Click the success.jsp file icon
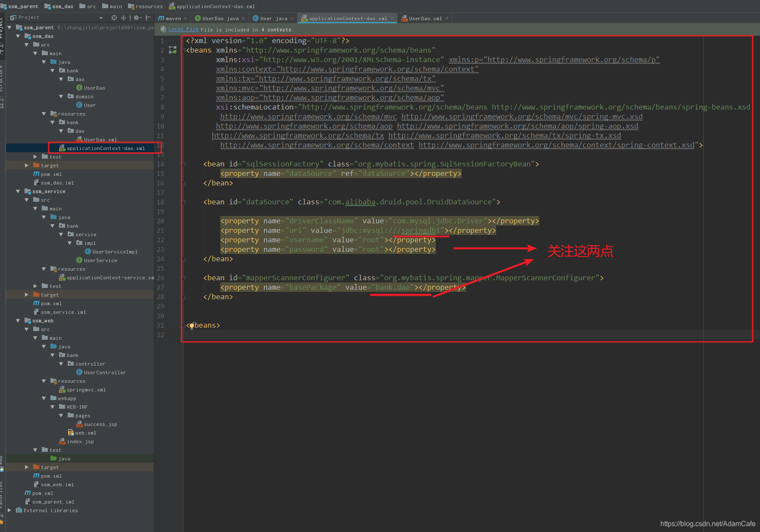760x532 pixels. [x=79, y=424]
